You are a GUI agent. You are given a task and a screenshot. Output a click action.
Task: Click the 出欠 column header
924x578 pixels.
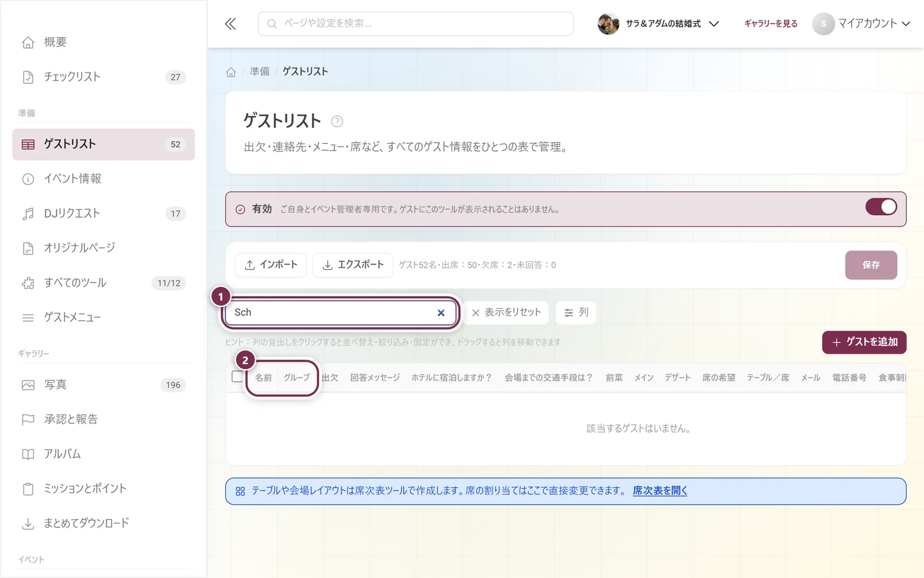330,378
